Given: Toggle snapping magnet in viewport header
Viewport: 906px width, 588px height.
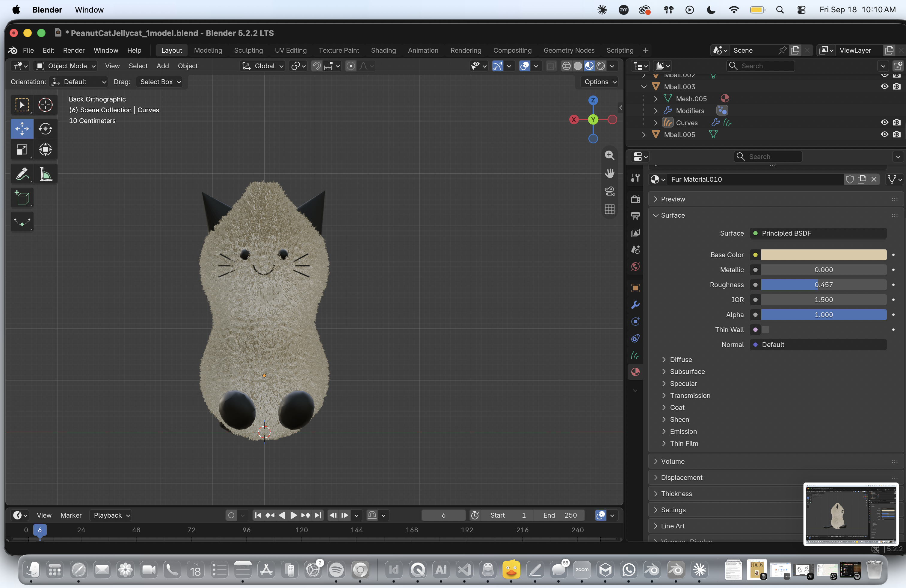Looking at the screenshot, I should 316,66.
